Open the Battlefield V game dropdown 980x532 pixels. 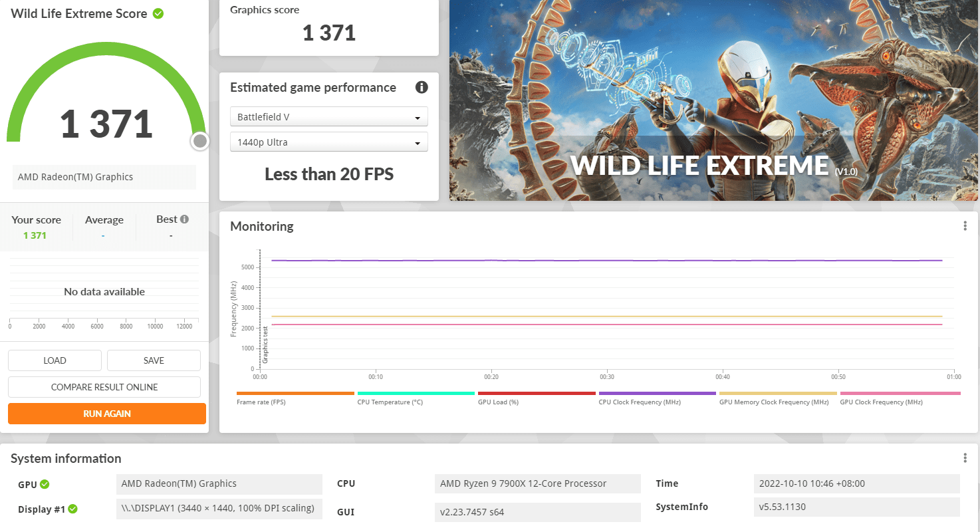(x=329, y=117)
